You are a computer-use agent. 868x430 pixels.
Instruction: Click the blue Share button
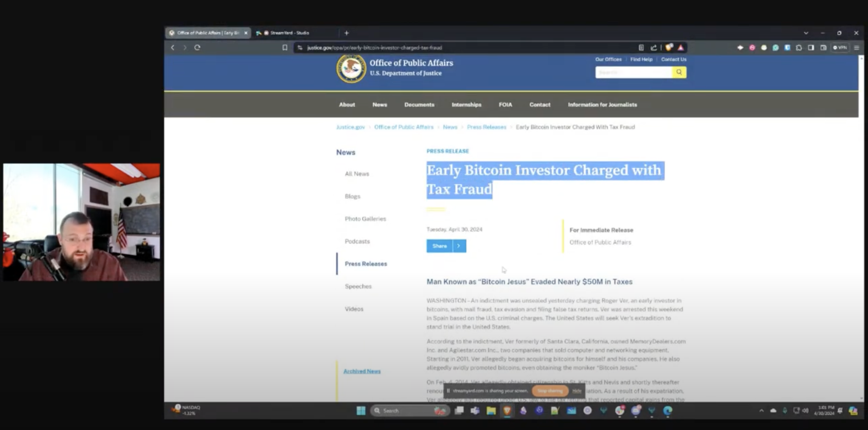[x=439, y=246]
